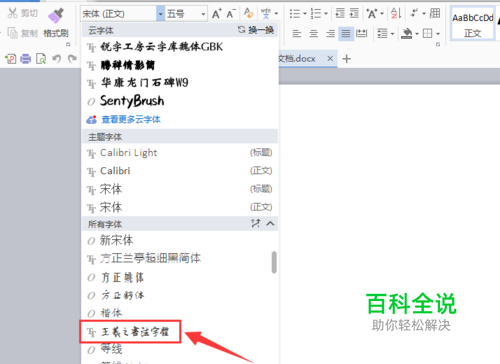Click the export to PDF quick-access icon
The image size is (500, 364).
10,59
